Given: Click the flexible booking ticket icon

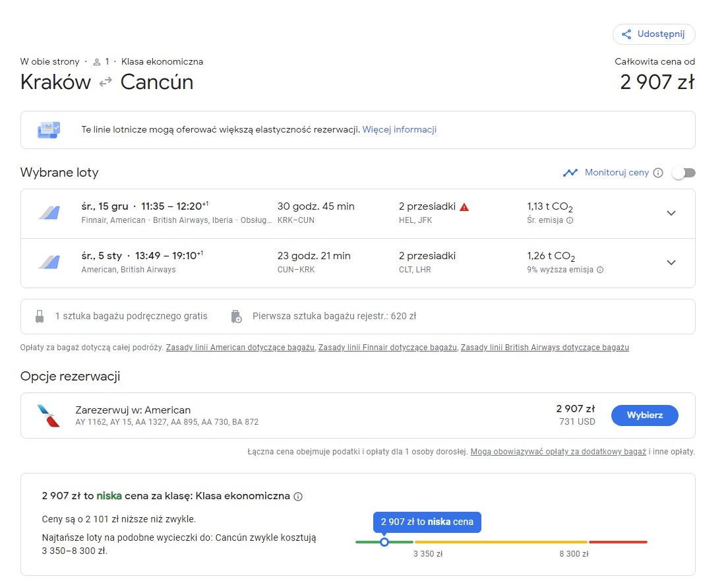Looking at the screenshot, I should [x=49, y=130].
